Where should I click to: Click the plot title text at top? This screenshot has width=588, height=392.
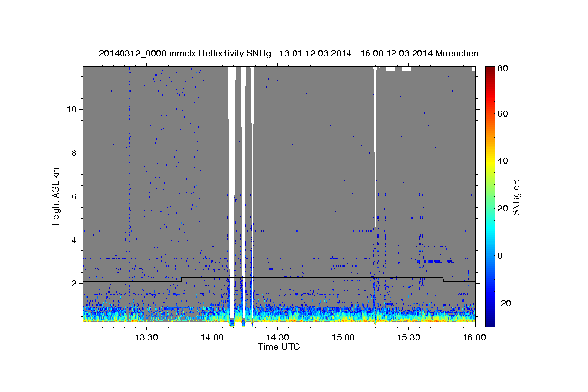289,53
